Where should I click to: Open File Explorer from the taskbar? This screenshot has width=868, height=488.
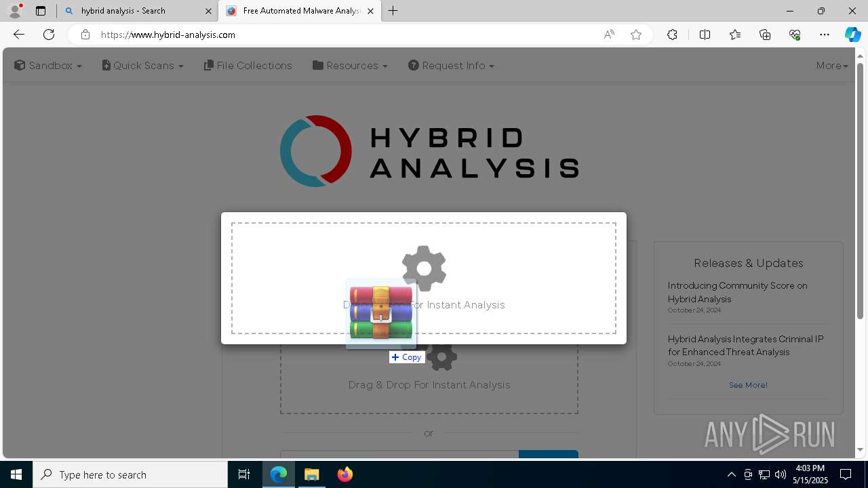point(312,474)
